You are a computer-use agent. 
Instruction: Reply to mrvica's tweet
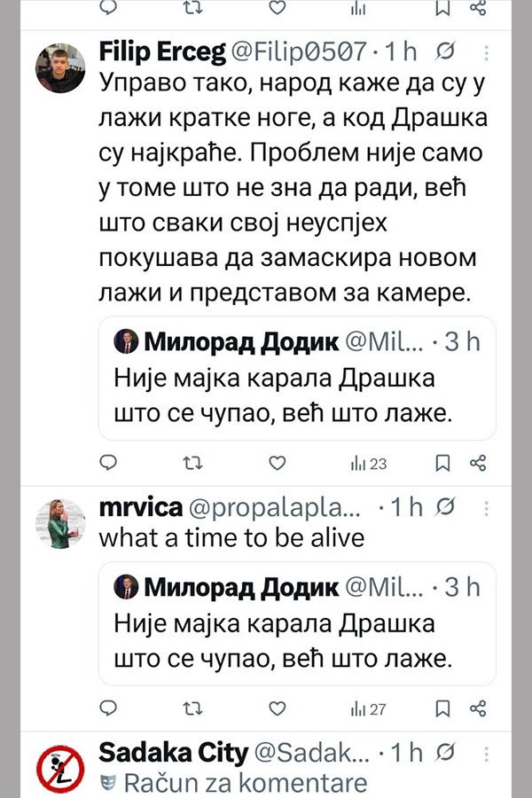tap(108, 708)
